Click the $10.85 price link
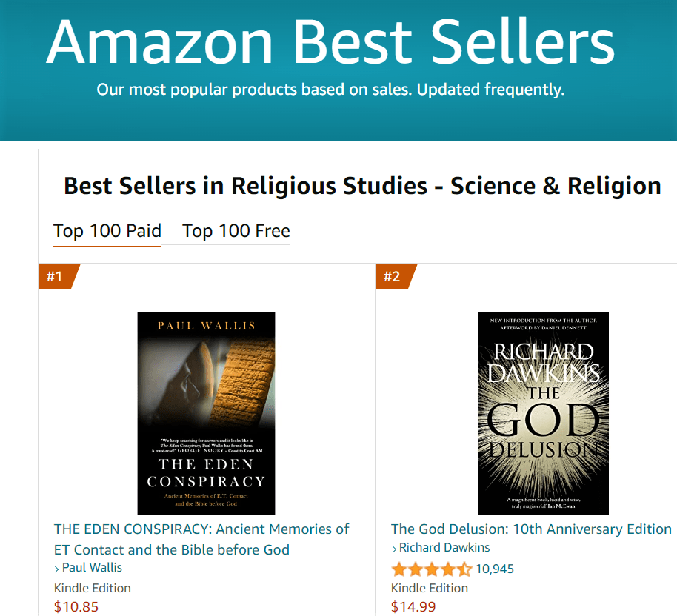 click(x=76, y=607)
